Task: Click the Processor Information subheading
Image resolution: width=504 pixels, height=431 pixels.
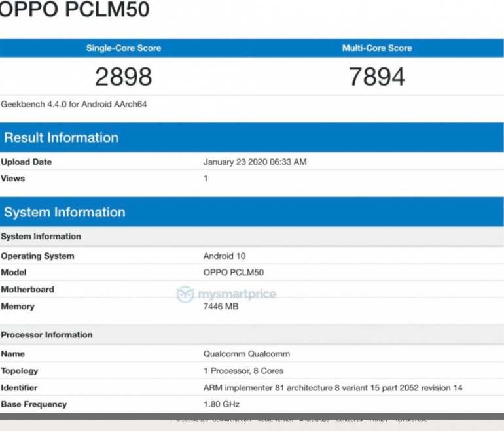Action: (46, 335)
